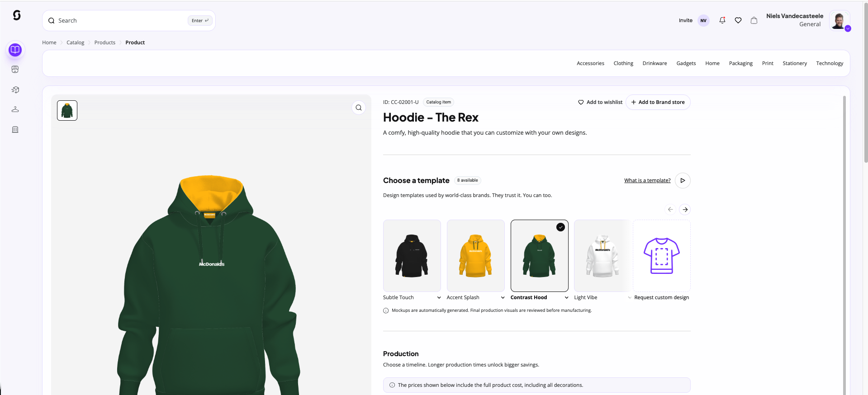868x395 pixels.
Task: Open the building list icon in sidebar
Action: (x=15, y=130)
